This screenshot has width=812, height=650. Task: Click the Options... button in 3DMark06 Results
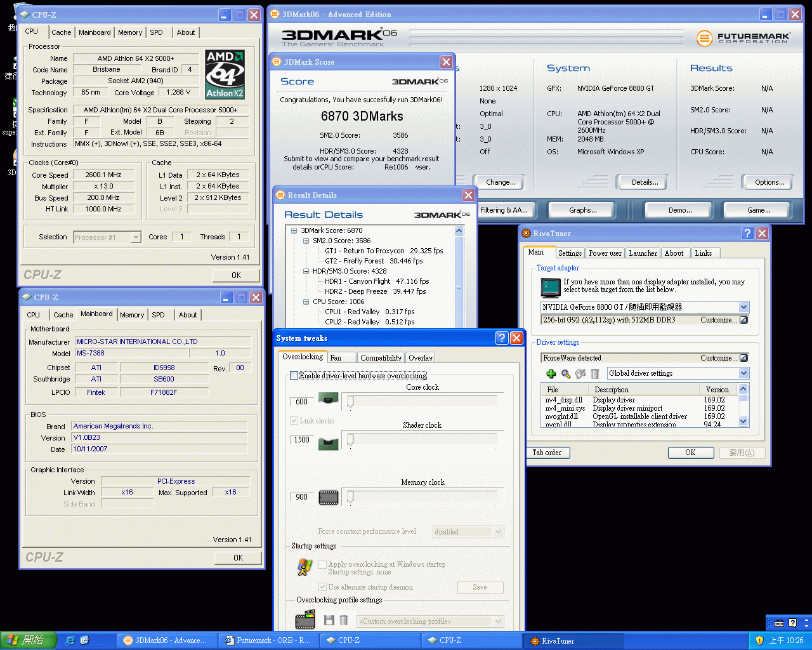pos(769,182)
